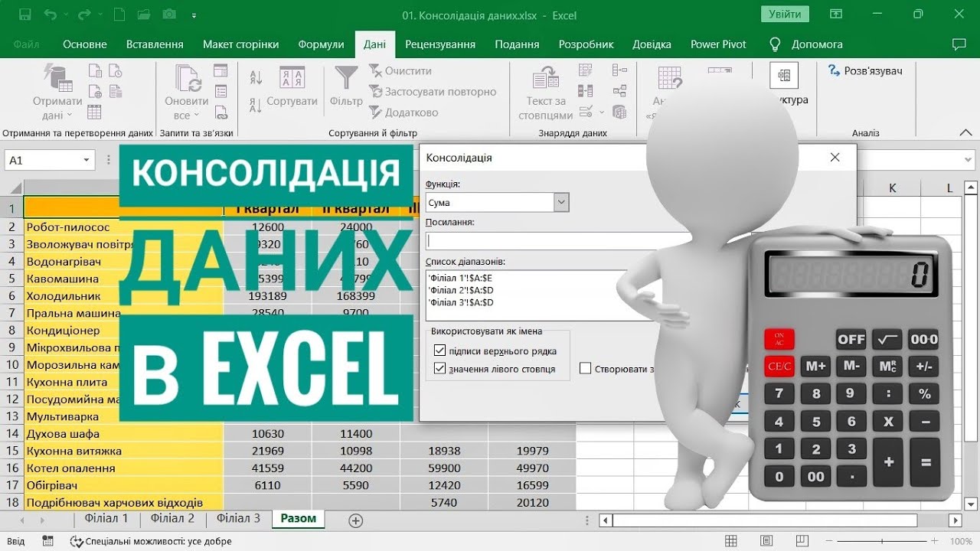Image resolution: width=980 pixels, height=551 pixels.
Task: Open the Name Box dropdown next to A1
Action: tap(87, 160)
